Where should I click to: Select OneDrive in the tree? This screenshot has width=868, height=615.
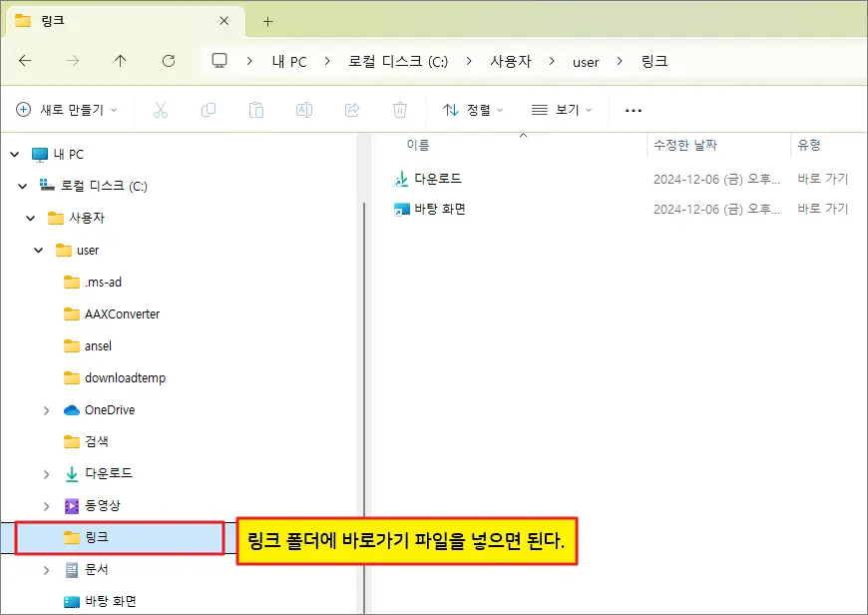(x=99, y=410)
